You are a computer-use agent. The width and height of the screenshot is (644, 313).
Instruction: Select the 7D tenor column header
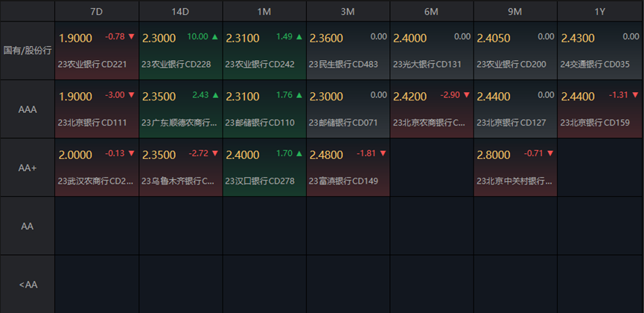(x=97, y=11)
